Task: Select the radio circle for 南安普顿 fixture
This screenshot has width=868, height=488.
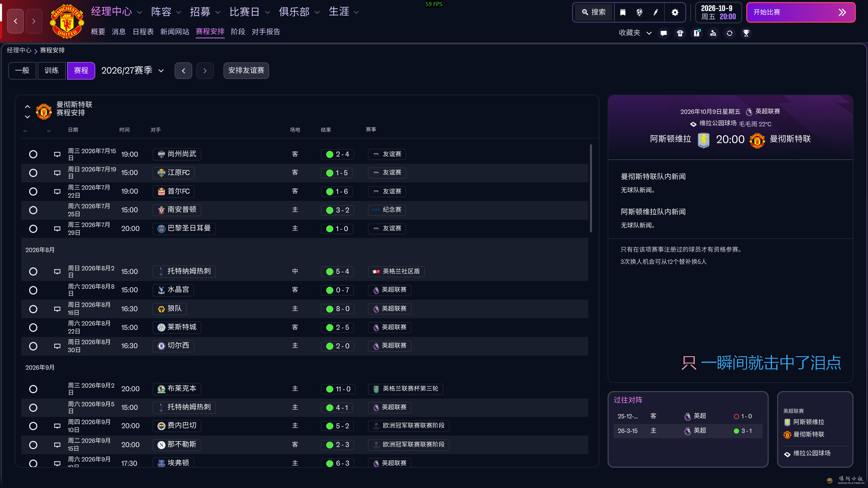Action: [x=33, y=210]
